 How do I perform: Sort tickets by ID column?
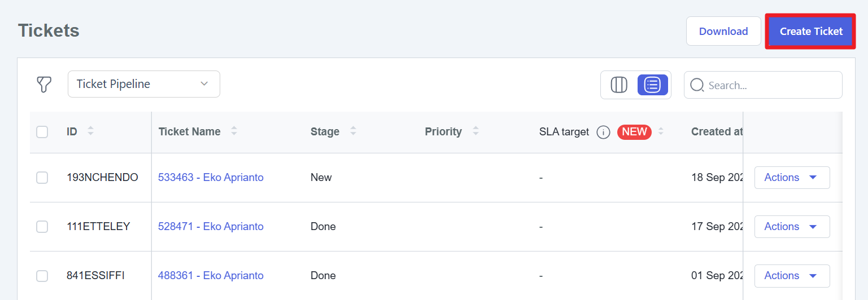[x=90, y=131]
